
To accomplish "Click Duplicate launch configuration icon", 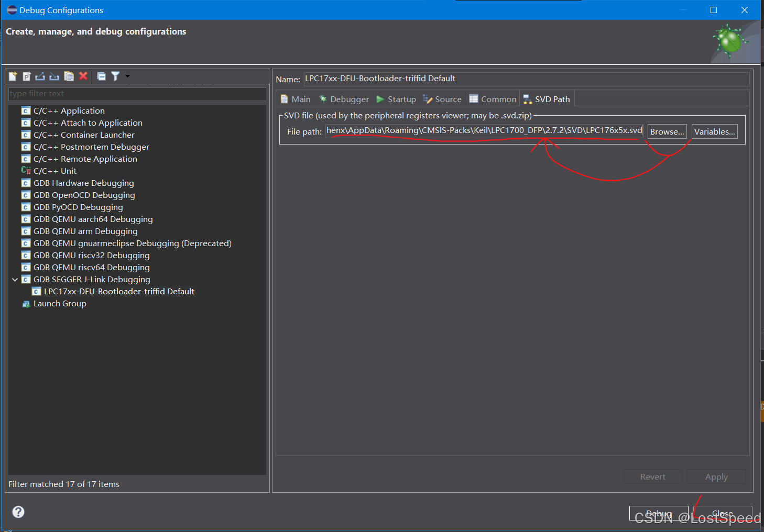I will coord(69,76).
